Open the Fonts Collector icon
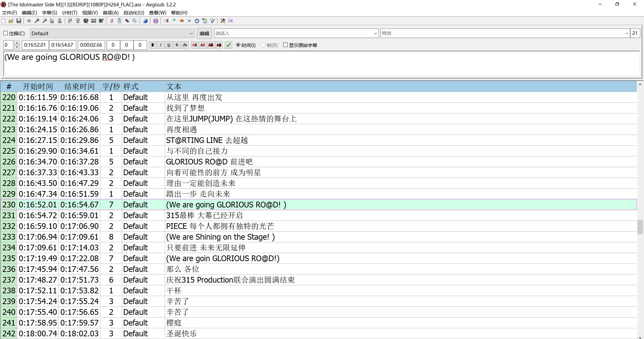Viewport: 644px width, 339px height. [x=135, y=21]
